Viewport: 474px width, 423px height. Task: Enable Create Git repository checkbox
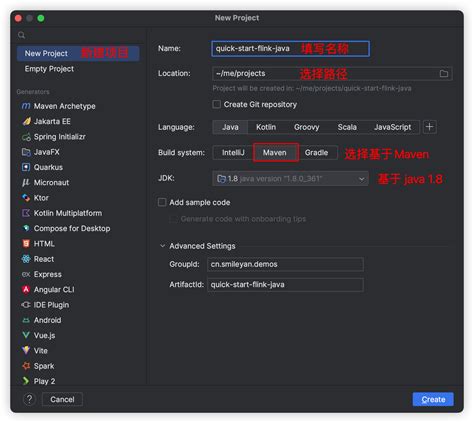point(217,105)
